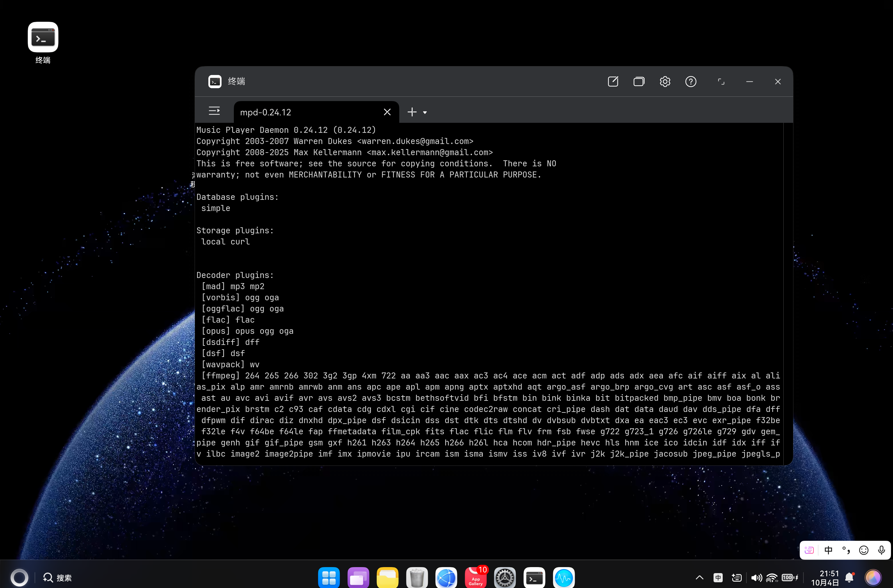
Task: Open terminal settings gear icon
Action: (x=665, y=81)
